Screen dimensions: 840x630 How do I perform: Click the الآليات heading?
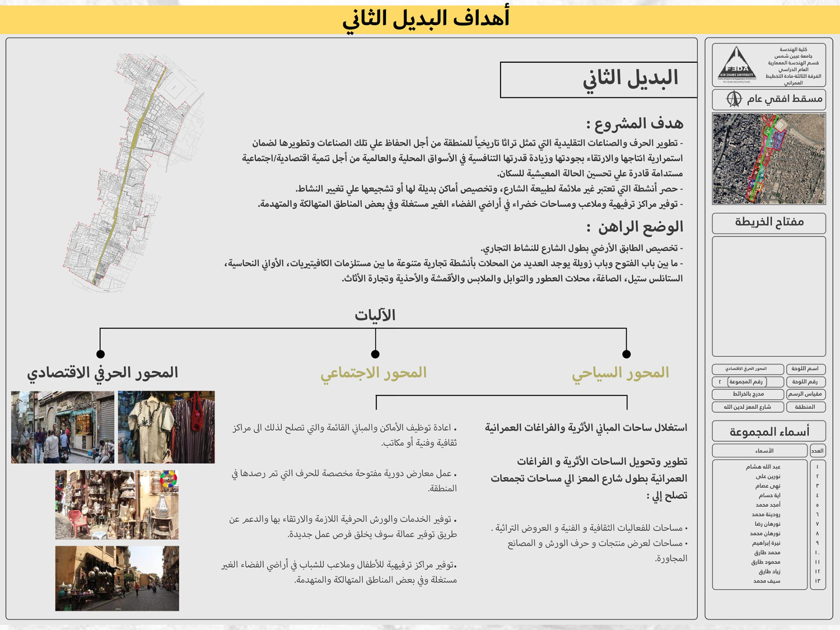[375, 315]
